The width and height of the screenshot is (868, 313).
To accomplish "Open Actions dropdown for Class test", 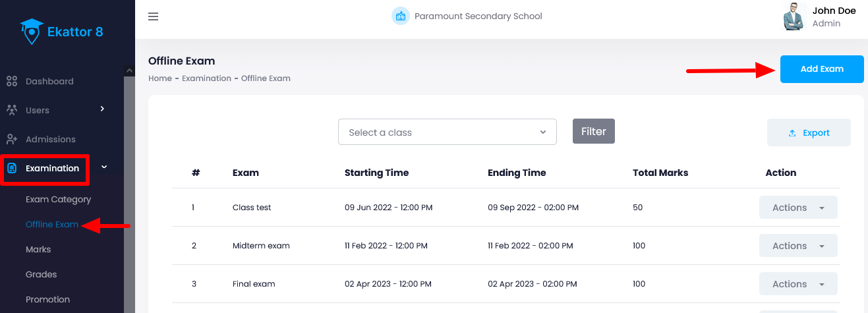I will [797, 208].
